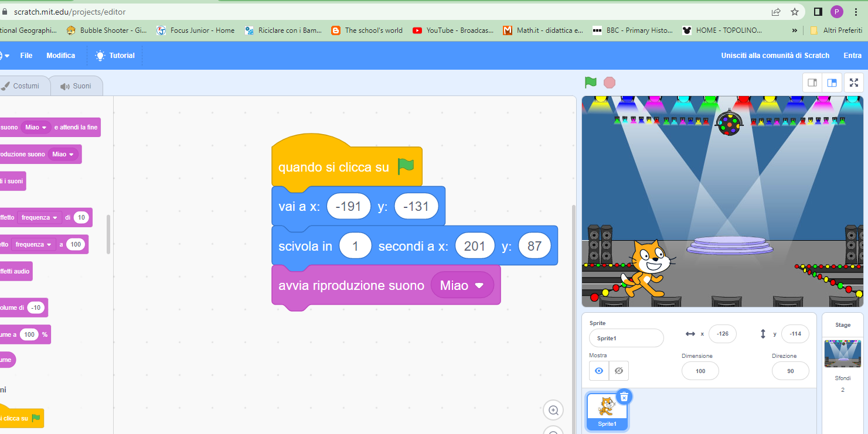This screenshot has width=868, height=434.
Task: Click the Entra sign-in link
Action: 853,56
